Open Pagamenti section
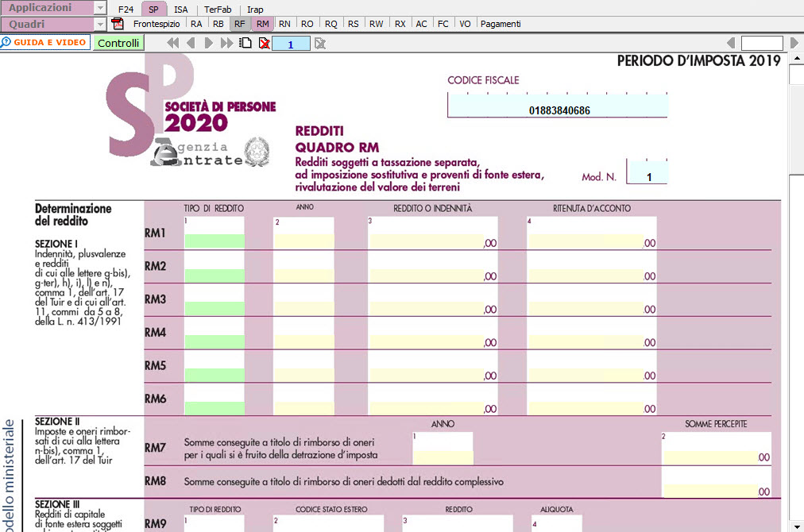This screenshot has width=804, height=532. pos(501,24)
